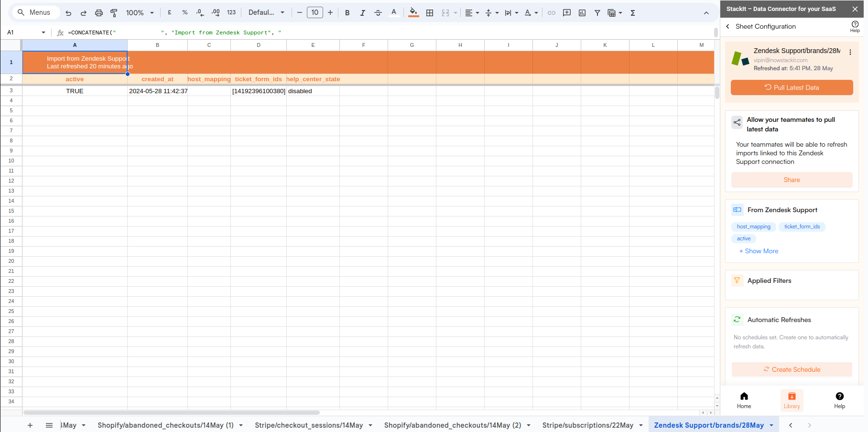The image size is (868, 432).
Task: Expand fields with Show More
Action: [759, 251]
